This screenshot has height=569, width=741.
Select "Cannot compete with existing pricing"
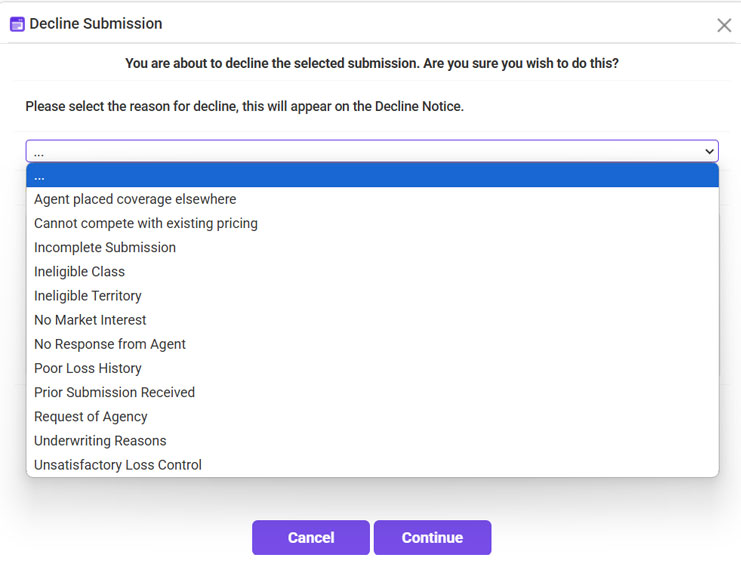146,223
